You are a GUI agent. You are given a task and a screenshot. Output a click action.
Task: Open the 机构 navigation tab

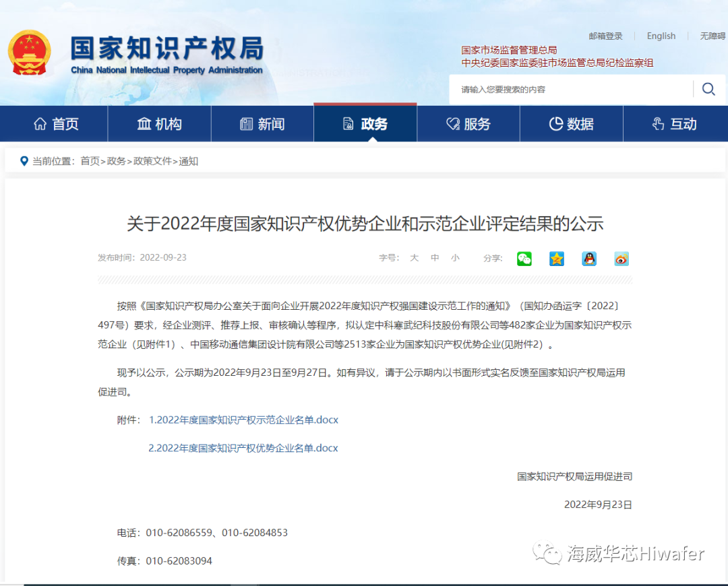point(160,124)
